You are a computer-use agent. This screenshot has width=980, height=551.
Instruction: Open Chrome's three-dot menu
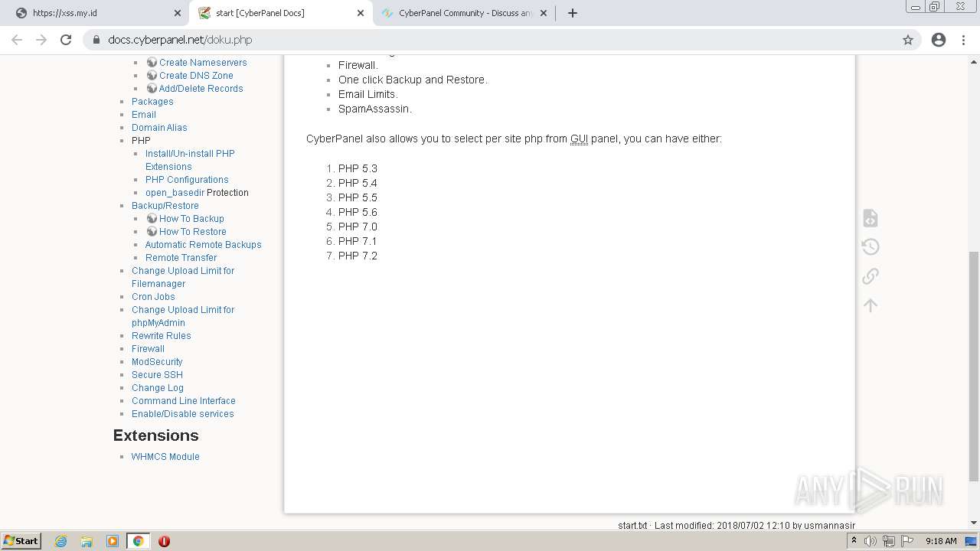[x=963, y=40]
